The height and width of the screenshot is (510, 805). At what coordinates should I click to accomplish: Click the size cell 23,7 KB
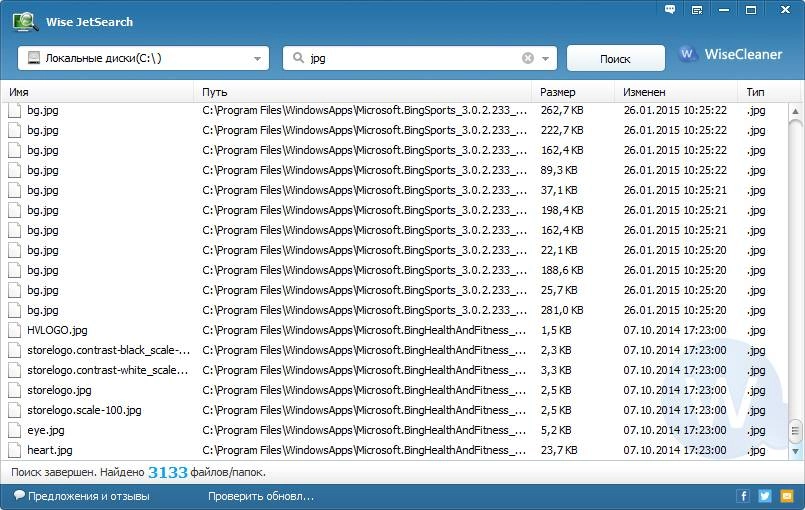click(x=559, y=450)
